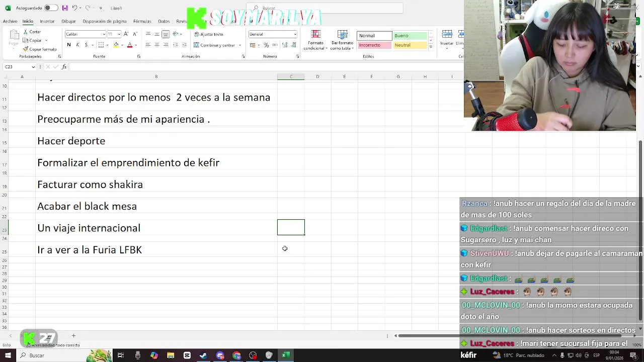Open the font size dropdown showing 11

coord(119,34)
